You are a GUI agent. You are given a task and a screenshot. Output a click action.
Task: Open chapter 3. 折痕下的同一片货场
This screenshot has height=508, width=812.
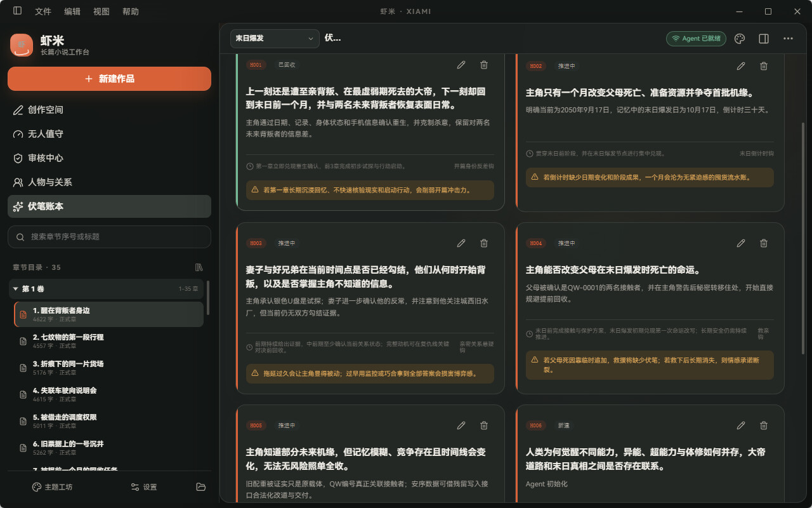(x=108, y=368)
